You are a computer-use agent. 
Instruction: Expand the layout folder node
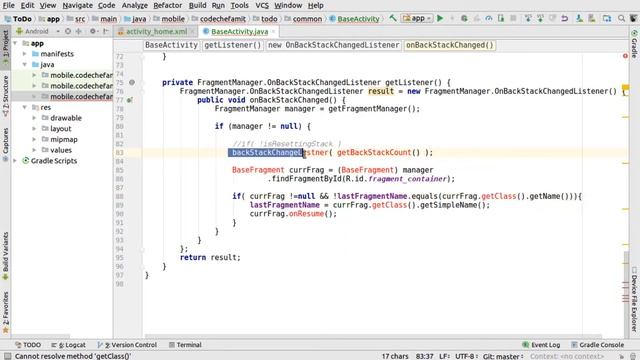[34, 129]
